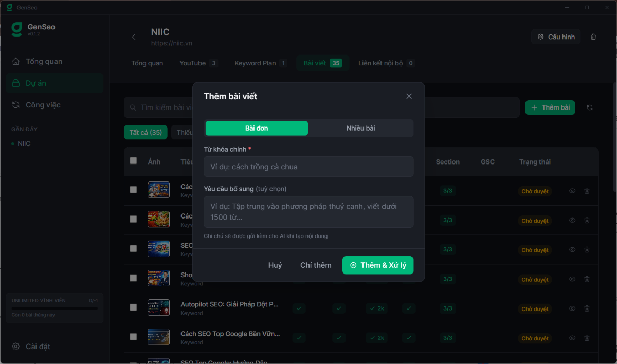The width and height of the screenshot is (617, 364).
Task: Switch the dialog to Nhiều bài mode
Action: [361, 128]
